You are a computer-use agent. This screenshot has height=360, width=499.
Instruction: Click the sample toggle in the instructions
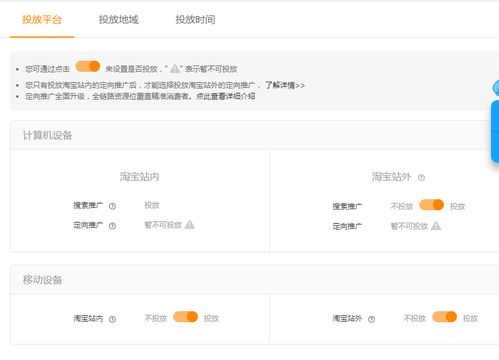(x=88, y=66)
